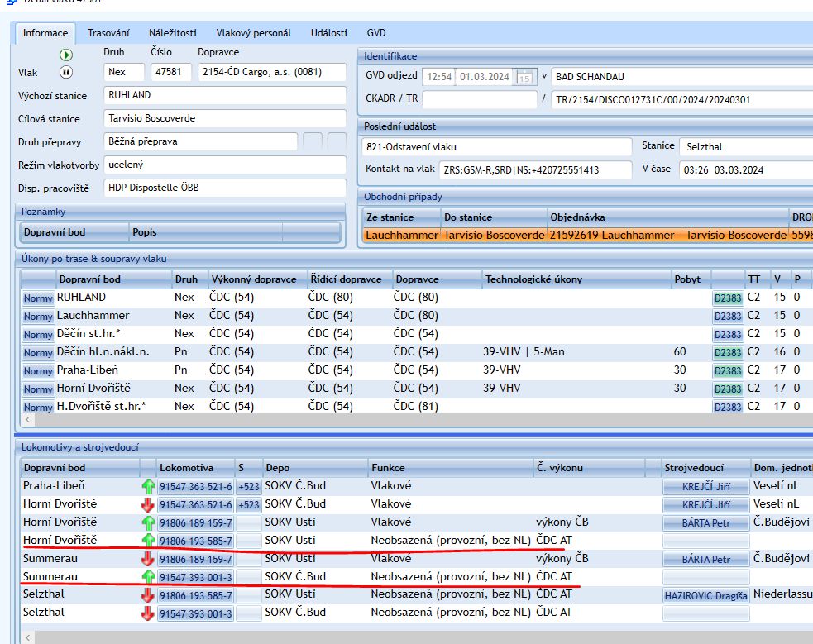
Task: Click locomotive number 91806 189 159-7 at Horní Dvořiště
Action: click(196, 522)
